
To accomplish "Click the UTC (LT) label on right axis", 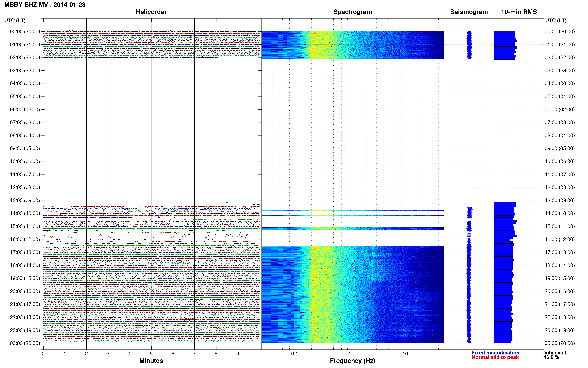I will (556, 20).
